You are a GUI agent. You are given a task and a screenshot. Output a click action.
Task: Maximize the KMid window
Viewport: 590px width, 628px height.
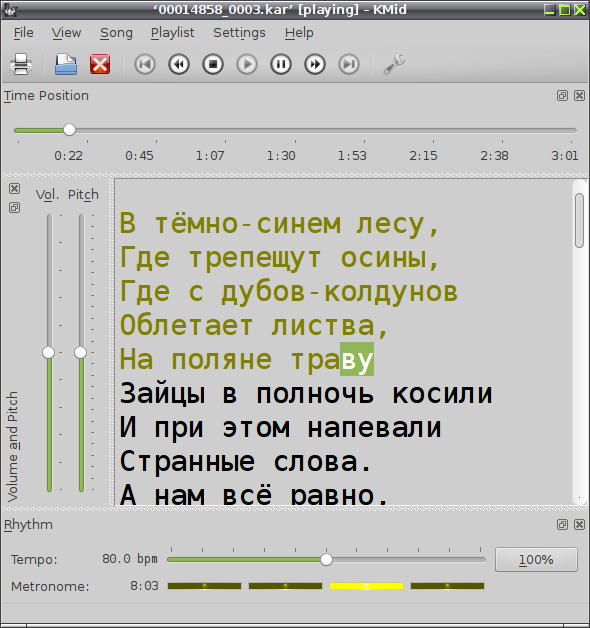(565, 10)
